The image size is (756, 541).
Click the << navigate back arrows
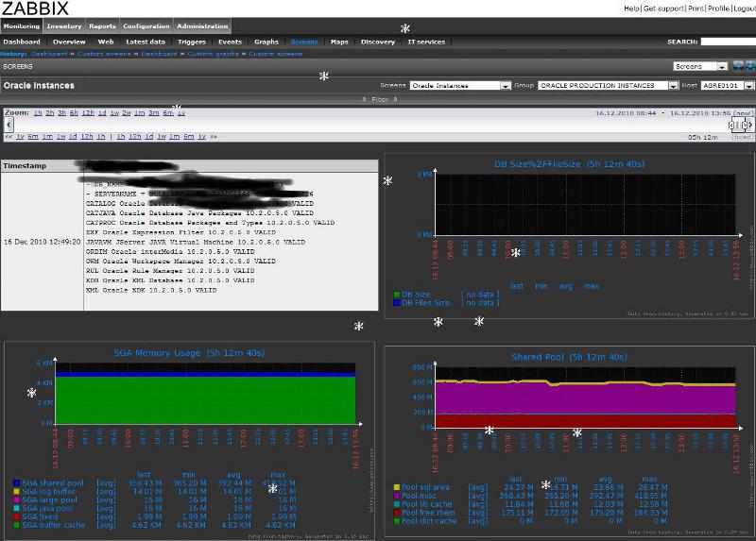9,137
